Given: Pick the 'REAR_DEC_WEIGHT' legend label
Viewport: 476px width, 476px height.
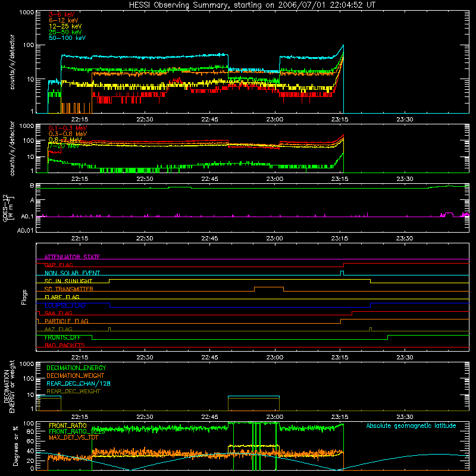Looking at the screenshot, I should (x=73, y=392).
